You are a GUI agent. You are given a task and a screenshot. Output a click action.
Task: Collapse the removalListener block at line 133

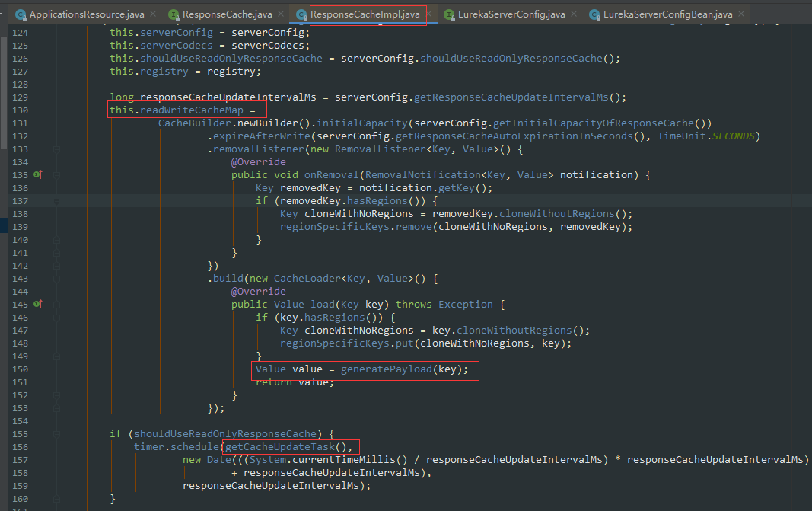[56, 149]
